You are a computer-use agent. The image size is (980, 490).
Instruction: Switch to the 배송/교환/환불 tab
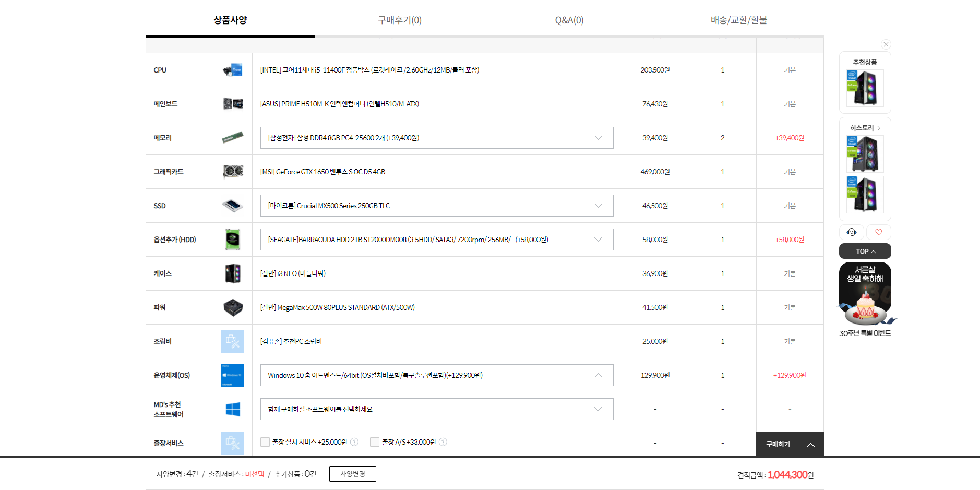(x=739, y=20)
